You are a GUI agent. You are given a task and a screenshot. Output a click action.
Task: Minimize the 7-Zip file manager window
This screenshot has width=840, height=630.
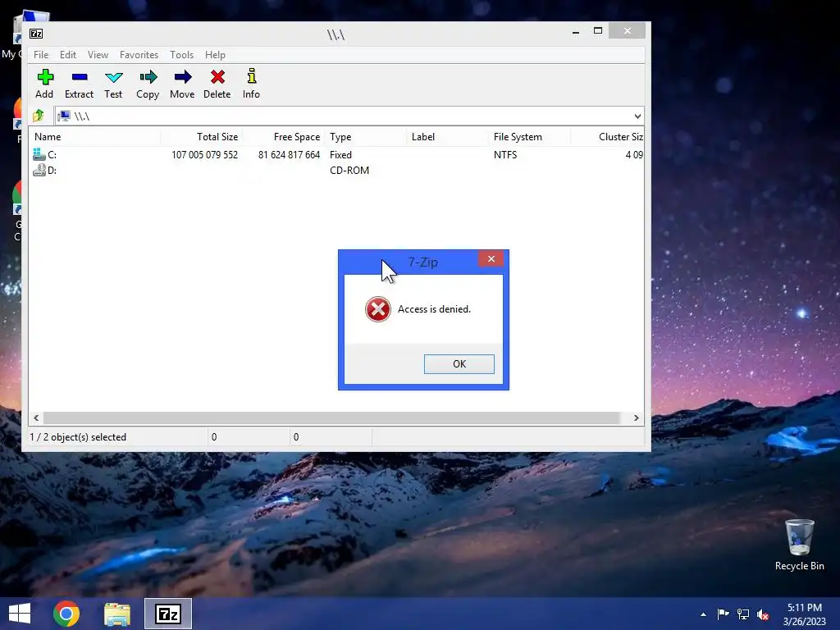(576, 31)
